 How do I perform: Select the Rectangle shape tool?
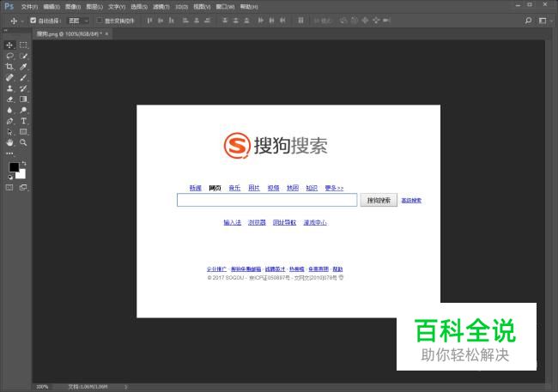(23, 131)
